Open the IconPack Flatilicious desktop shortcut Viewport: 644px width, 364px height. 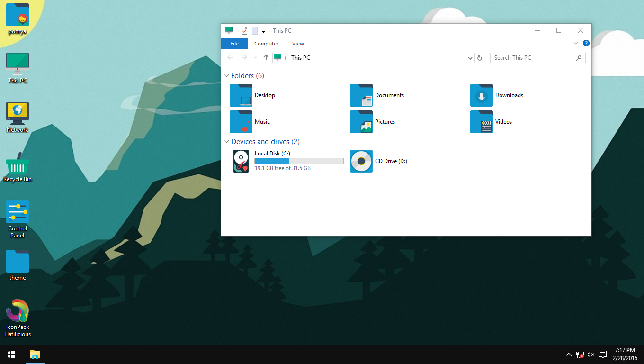tap(17, 313)
